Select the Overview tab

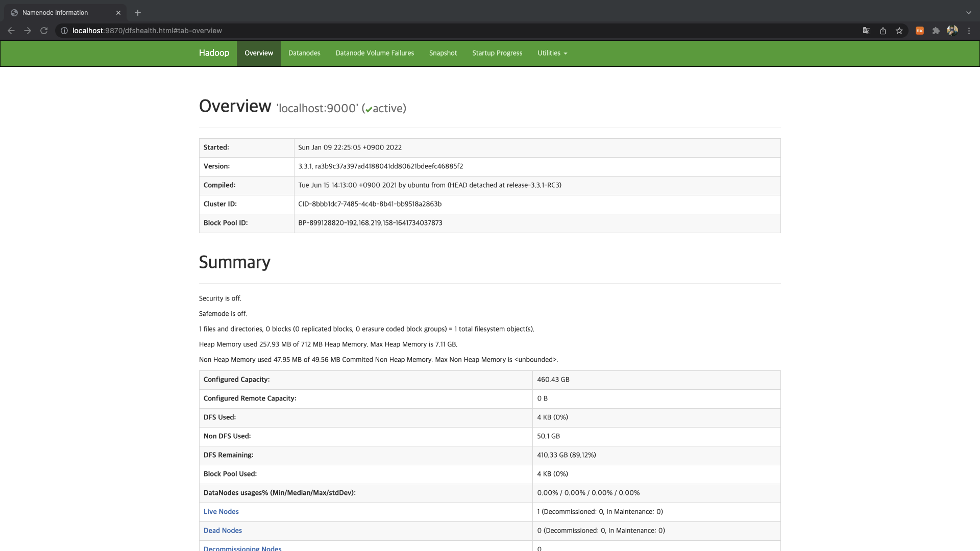tap(259, 53)
